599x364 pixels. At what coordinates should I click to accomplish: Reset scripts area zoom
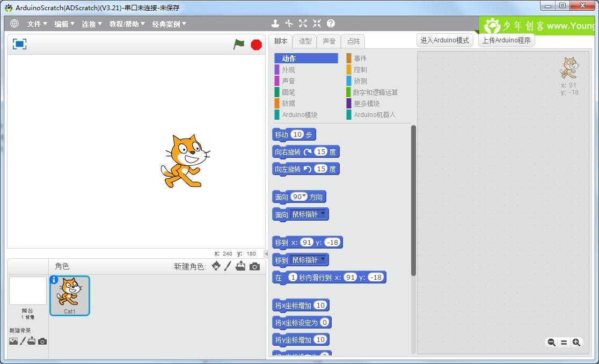point(564,343)
